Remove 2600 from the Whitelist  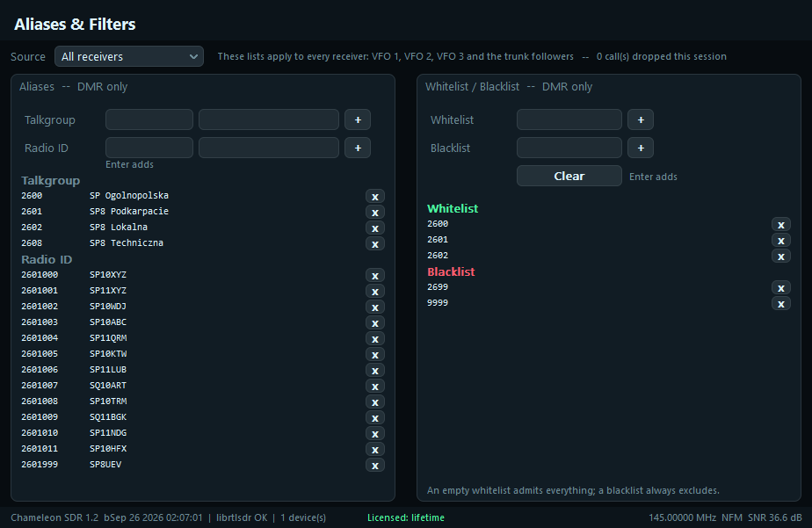coord(781,225)
